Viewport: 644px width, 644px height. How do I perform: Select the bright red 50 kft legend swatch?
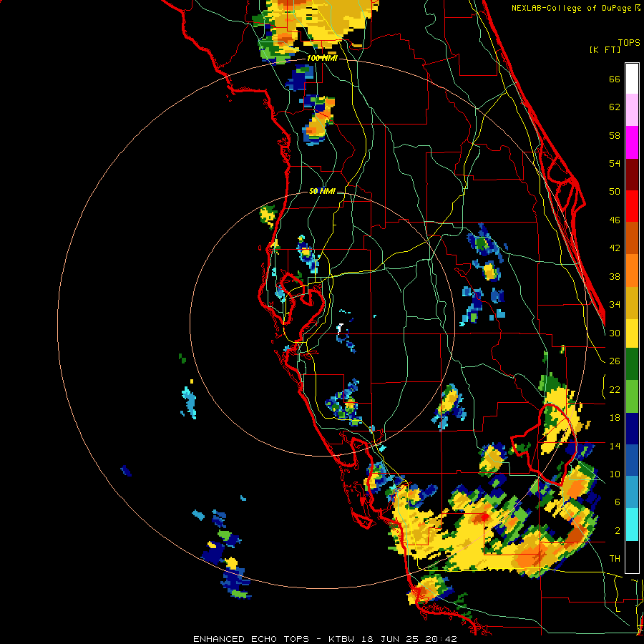(632, 206)
